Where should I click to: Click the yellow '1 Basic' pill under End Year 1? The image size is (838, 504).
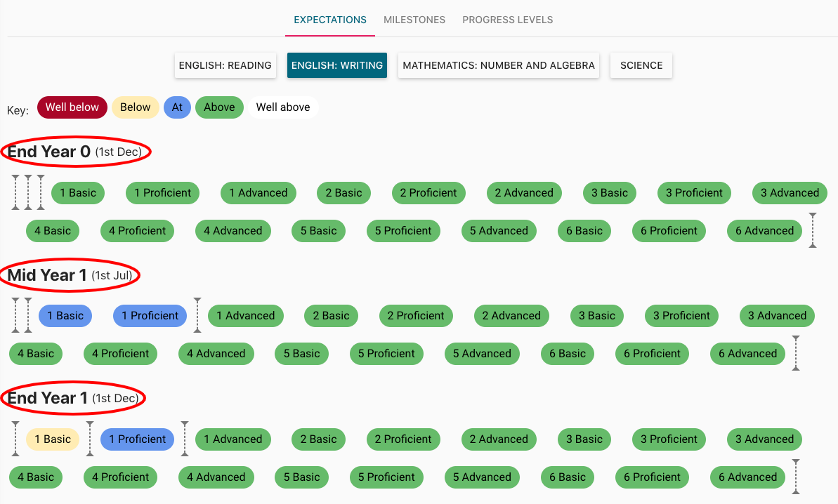(x=53, y=439)
